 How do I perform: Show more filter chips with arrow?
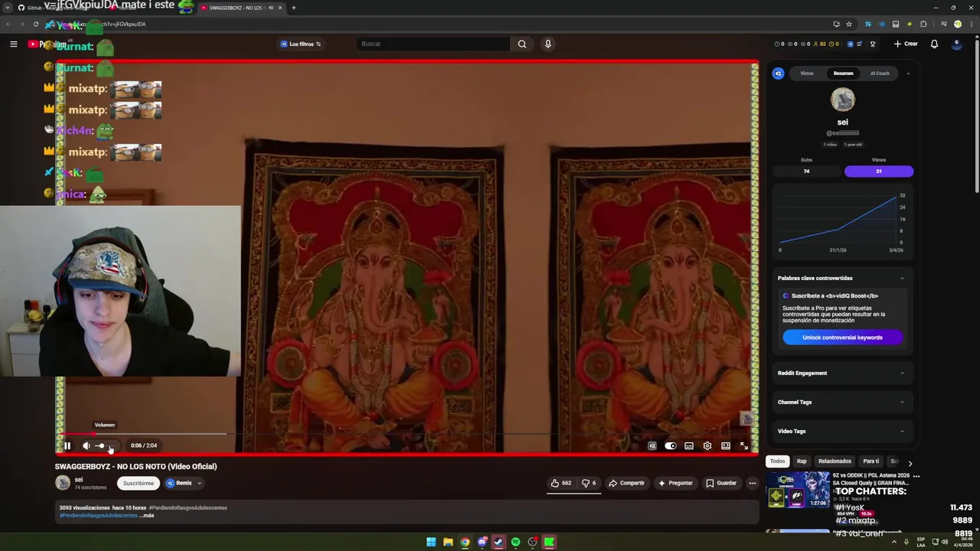coord(910,462)
